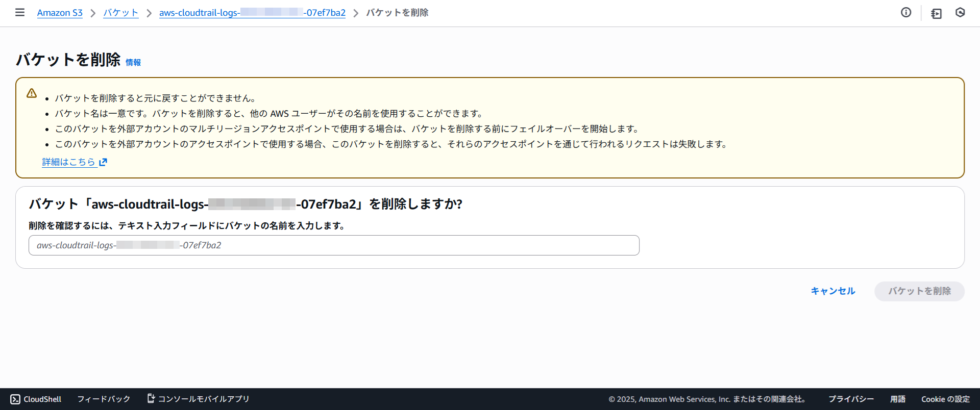This screenshot has width=980, height=410.
Task: Click the current バケットを削除 breadcrumb item
Action: tap(397, 13)
